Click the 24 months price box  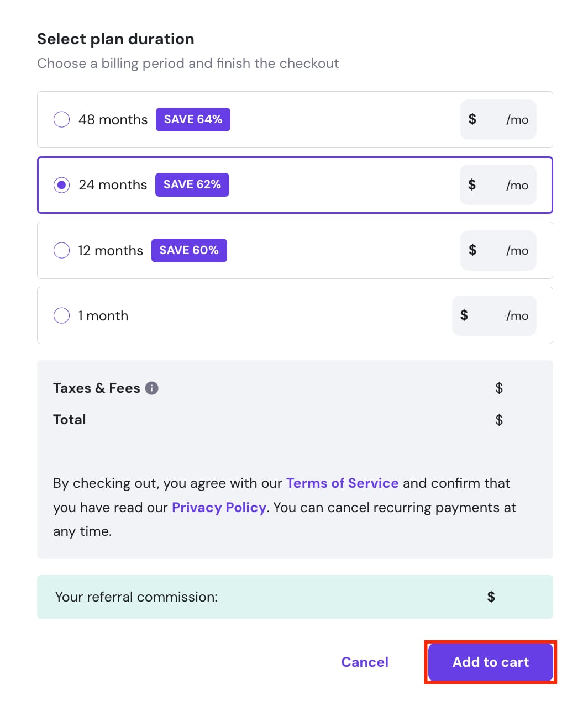pos(498,185)
